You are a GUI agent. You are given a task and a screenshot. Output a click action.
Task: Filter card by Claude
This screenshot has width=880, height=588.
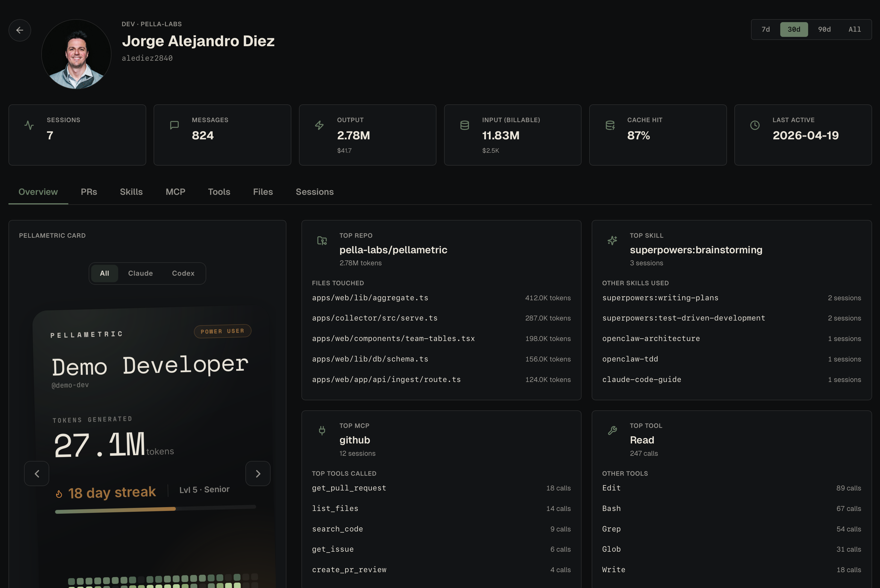(x=140, y=274)
